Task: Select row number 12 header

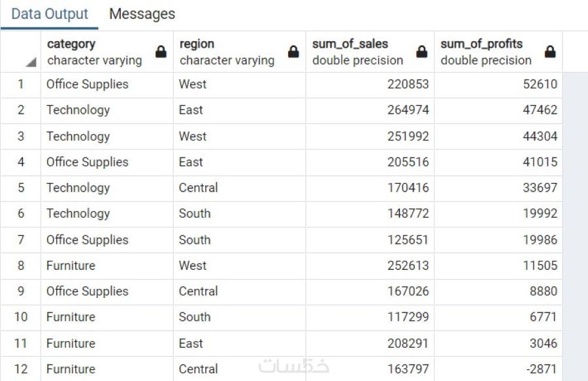Action: tap(21, 369)
